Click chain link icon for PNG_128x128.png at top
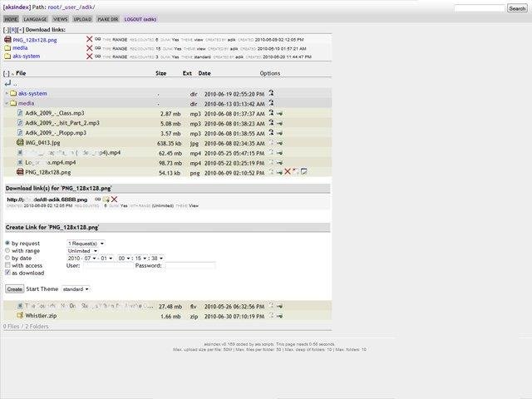Image resolution: width=532 pixels, height=399 pixels. pos(98,39)
